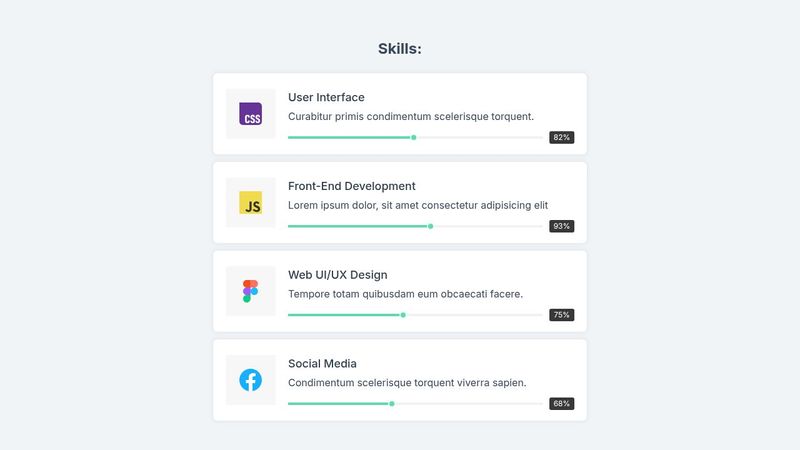Click the Front-End Development progress slider handle
The width and height of the screenshot is (800, 450).
(430, 226)
